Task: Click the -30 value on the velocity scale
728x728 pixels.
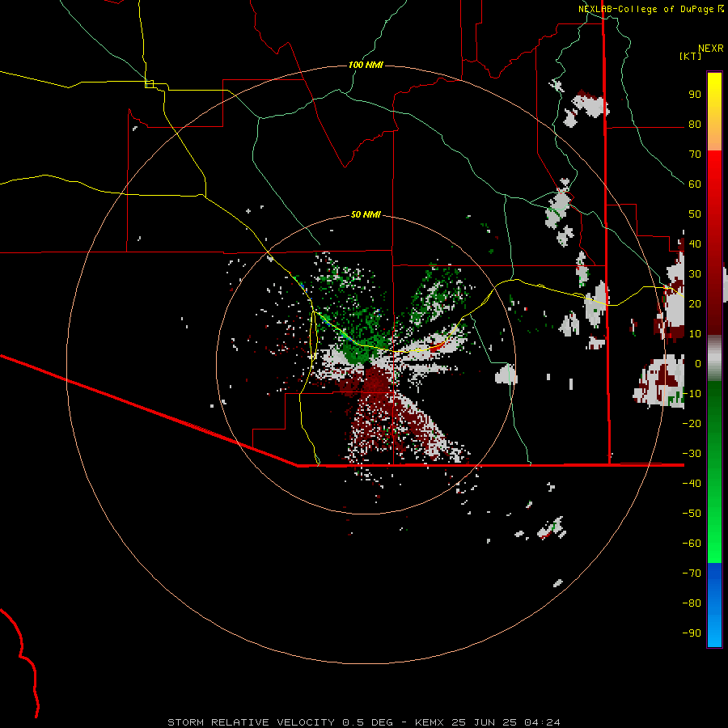Action: [x=692, y=454]
